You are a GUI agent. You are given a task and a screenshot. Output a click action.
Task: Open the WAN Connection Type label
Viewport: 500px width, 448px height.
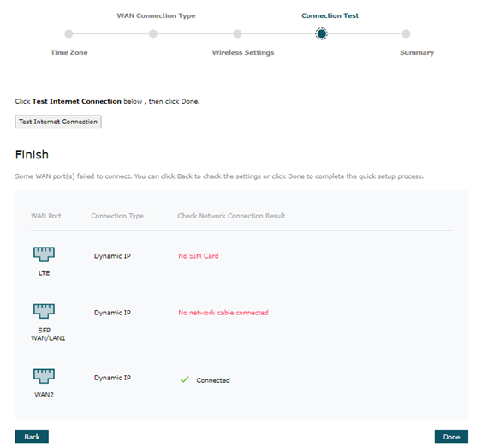(x=156, y=15)
